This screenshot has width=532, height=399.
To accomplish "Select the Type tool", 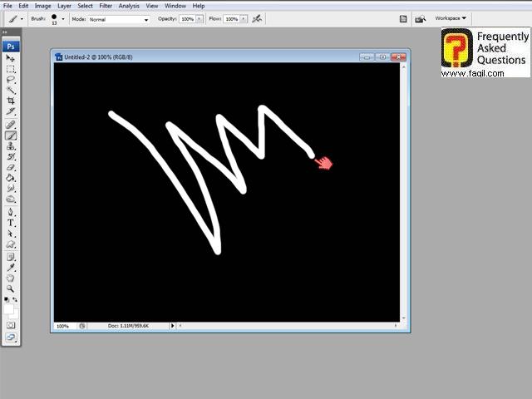I will [12, 223].
